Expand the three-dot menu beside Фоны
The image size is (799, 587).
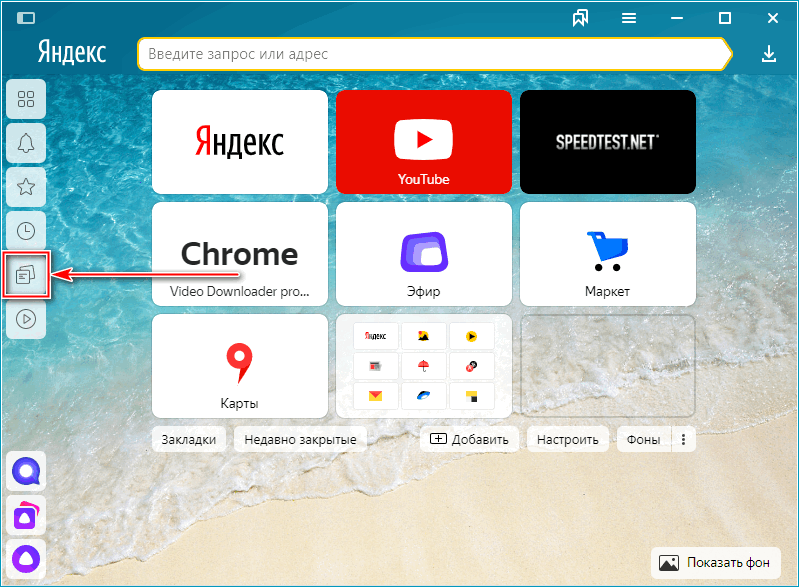click(x=684, y=439)
